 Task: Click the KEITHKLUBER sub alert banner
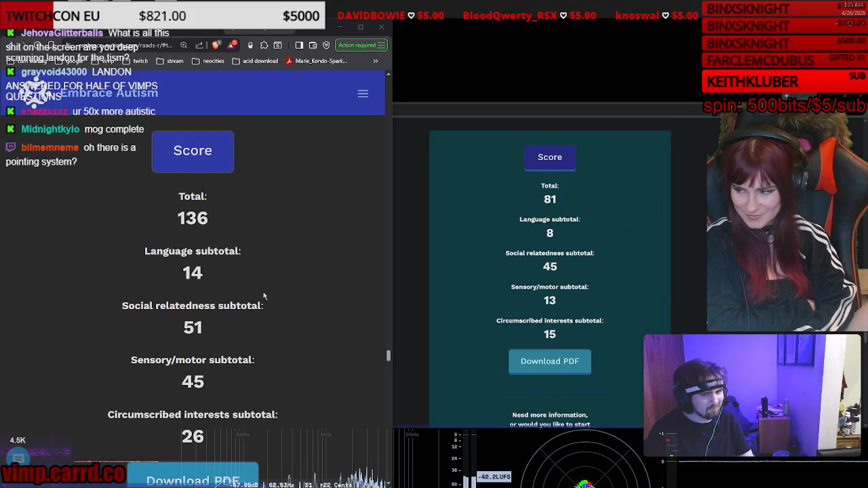(785, 81)
